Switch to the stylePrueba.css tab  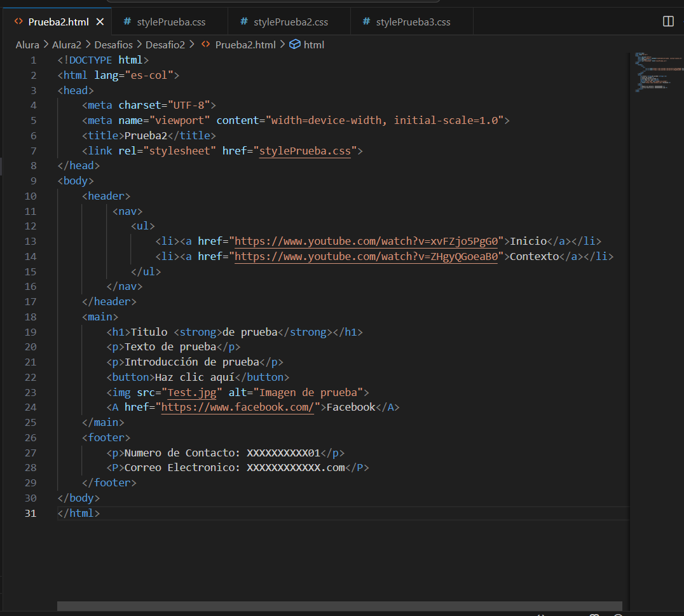(170, 22)
